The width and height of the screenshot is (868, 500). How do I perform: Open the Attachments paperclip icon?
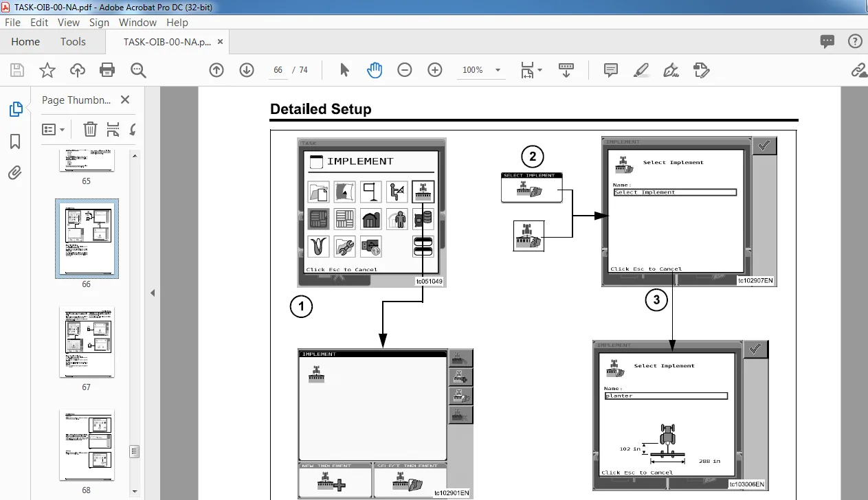tap(15, 172)
